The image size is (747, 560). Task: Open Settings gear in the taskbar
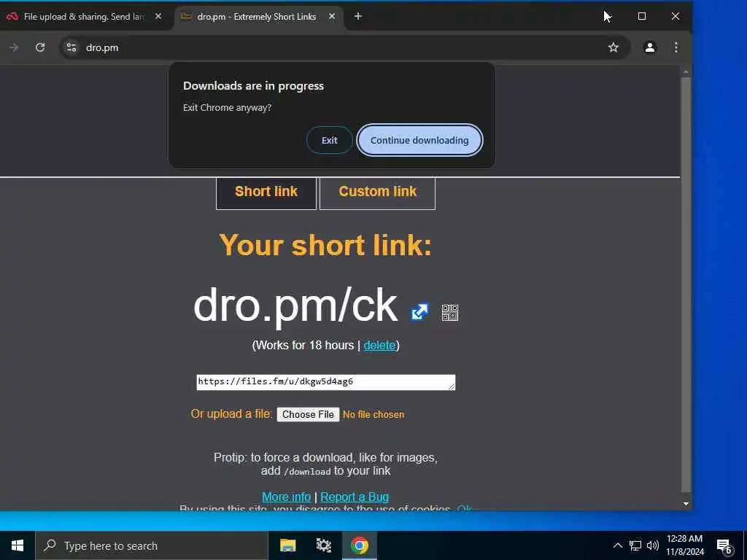pyautogui.click(x=323, y=545)
